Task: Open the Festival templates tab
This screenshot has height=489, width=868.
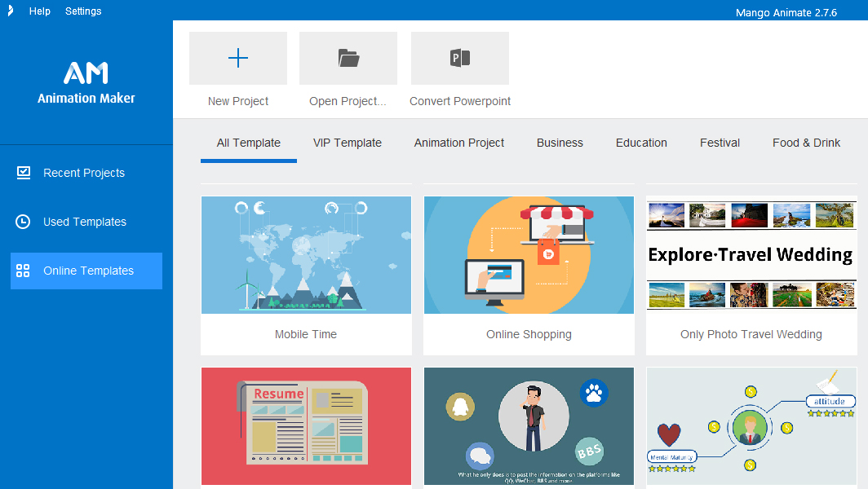Action: pos(720,143)
